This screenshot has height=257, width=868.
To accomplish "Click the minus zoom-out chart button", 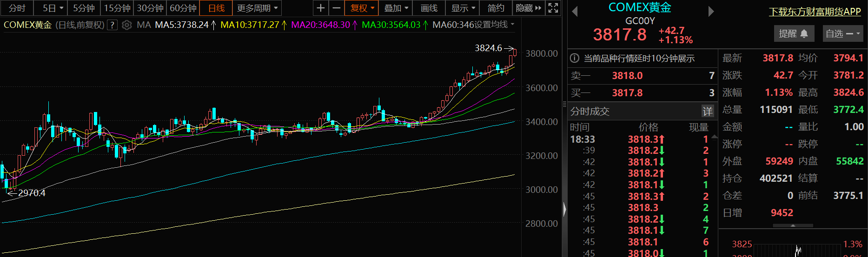I will pos(336,8).
